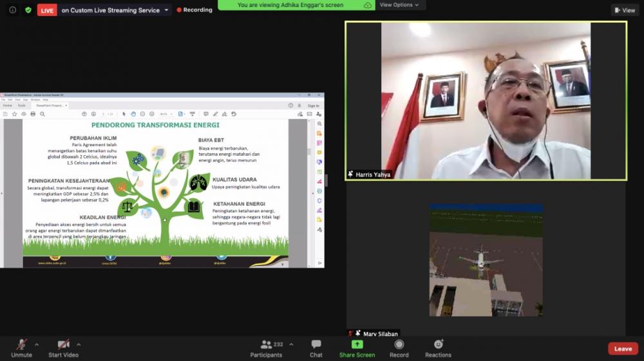Select Mary Silaban's video tile

(x=486, y=260)
